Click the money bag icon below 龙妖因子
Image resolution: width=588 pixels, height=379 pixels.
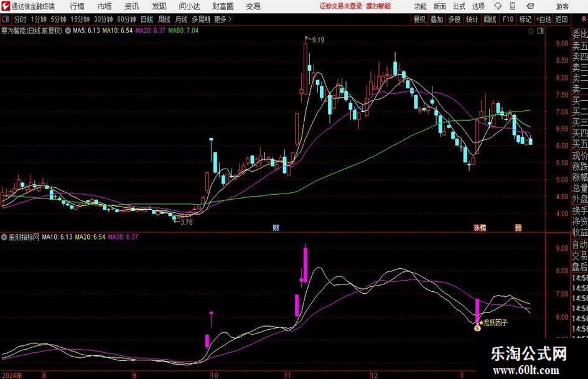tap(477, 327)
